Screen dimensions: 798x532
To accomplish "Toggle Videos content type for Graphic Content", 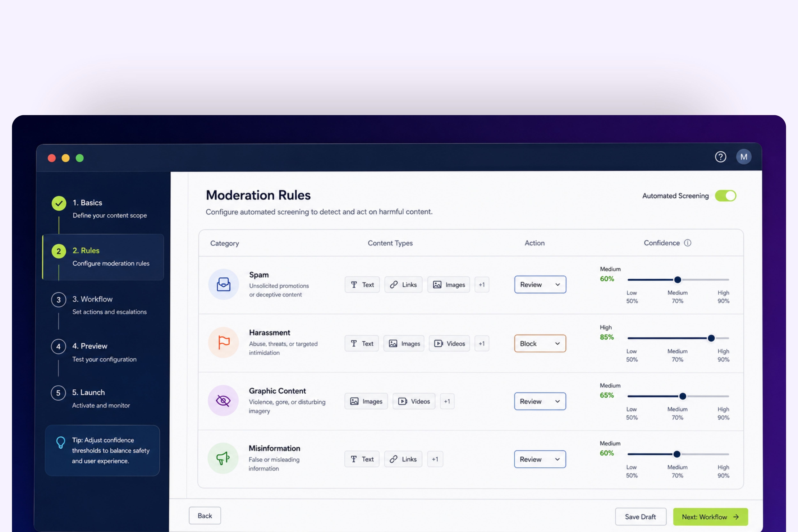I will pyautogui.click(x=414, y=401).
